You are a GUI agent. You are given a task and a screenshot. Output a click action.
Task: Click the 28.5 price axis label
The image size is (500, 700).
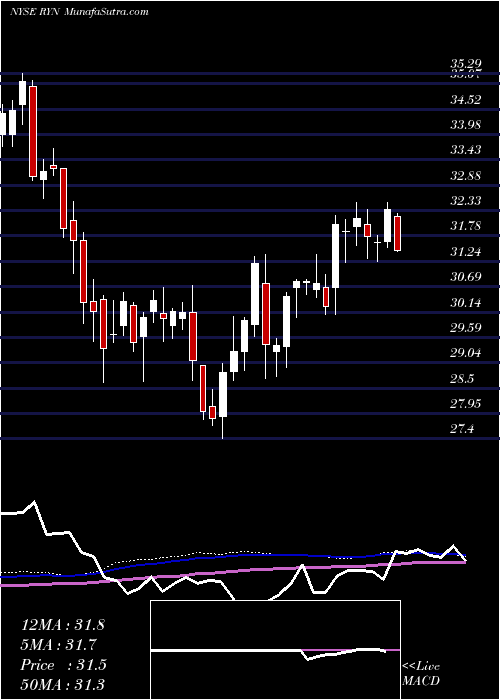tap(462, 379)
